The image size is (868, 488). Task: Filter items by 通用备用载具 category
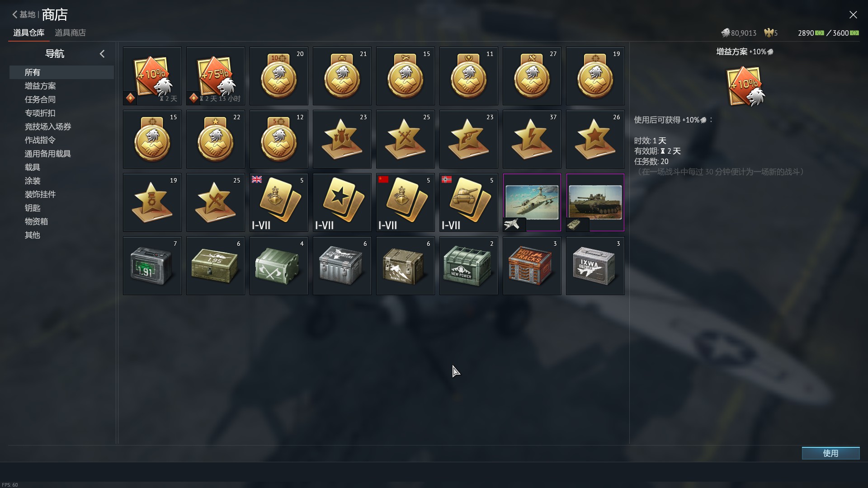(x=48, y=154)
